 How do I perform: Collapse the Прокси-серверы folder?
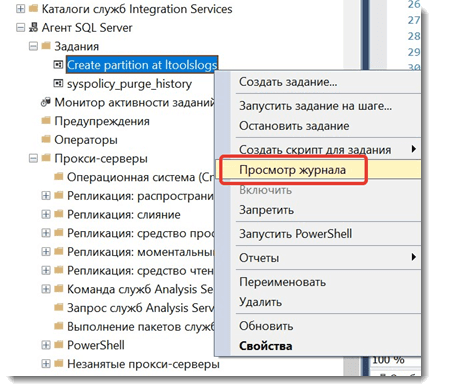click(33, 158)
